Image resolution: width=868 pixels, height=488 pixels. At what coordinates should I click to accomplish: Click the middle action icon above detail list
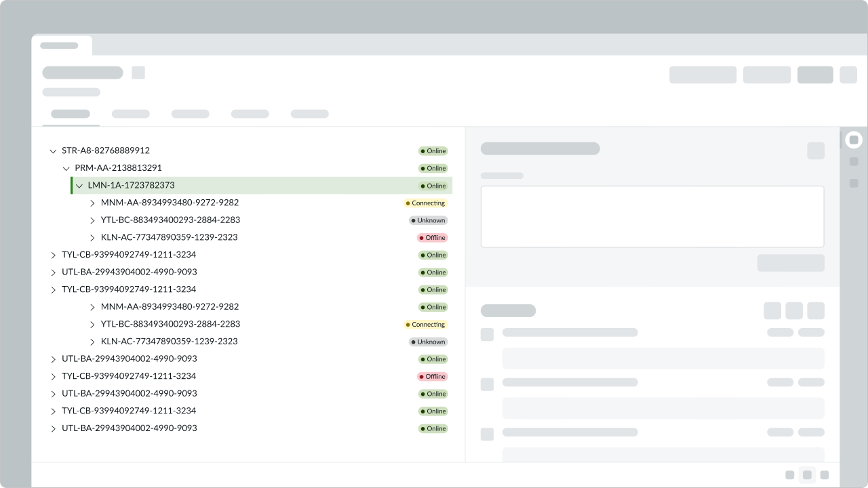793,310
